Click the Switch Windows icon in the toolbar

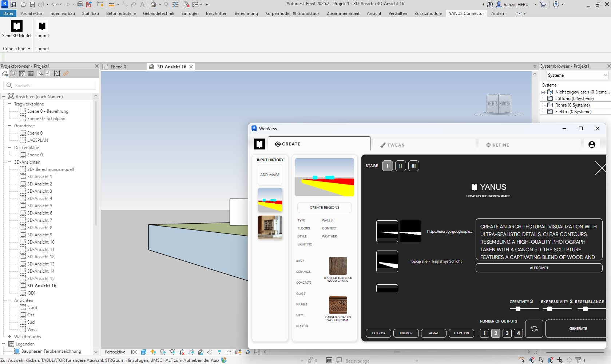point(195,4)
